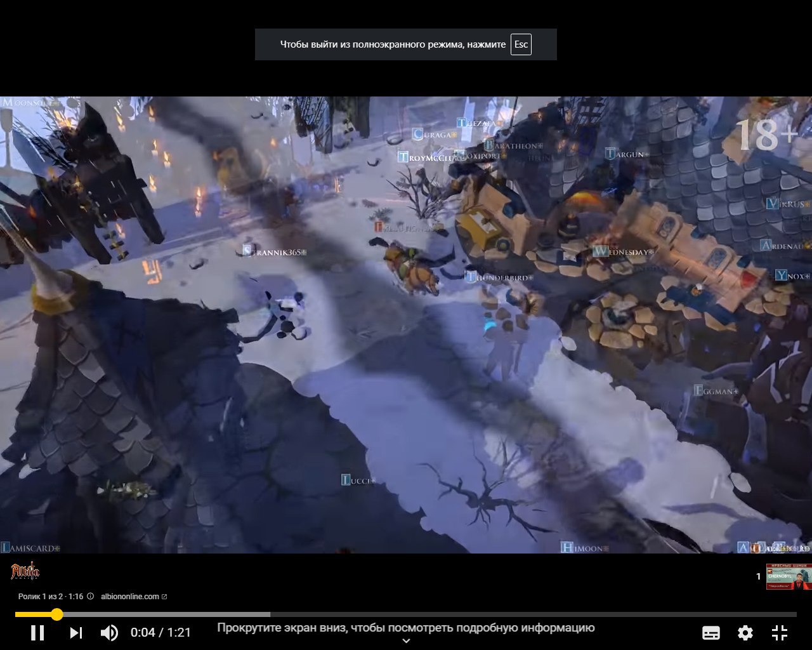Click the 0:04 / 1:21 time display
The image size is (812, 650).
tap(160, 632)
